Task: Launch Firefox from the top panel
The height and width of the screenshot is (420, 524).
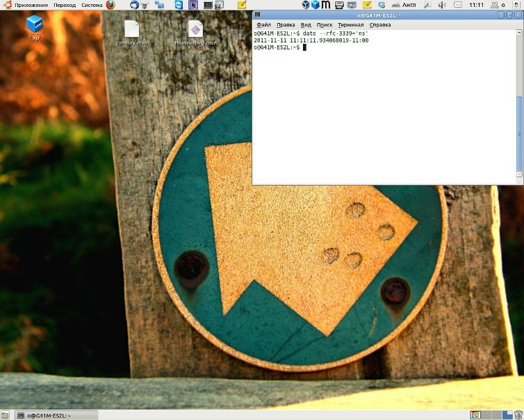Action: [110, 5]
